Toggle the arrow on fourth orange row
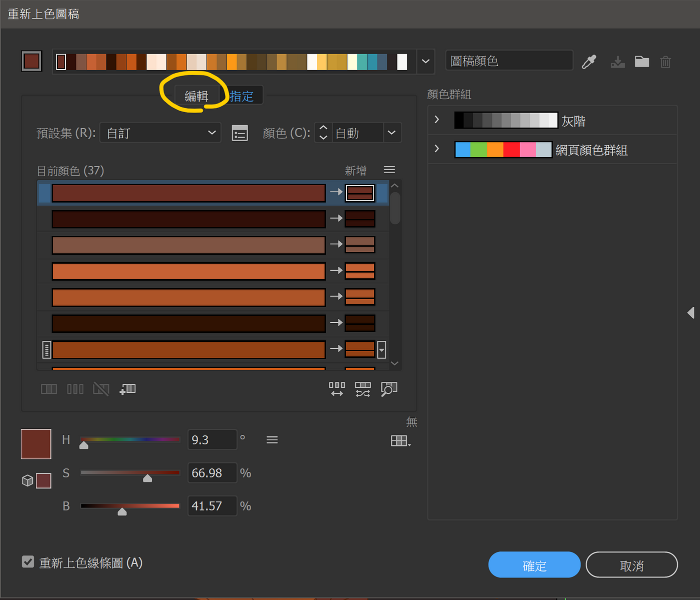The width and height of the screenshot is (700, 600). coord(336,270)
